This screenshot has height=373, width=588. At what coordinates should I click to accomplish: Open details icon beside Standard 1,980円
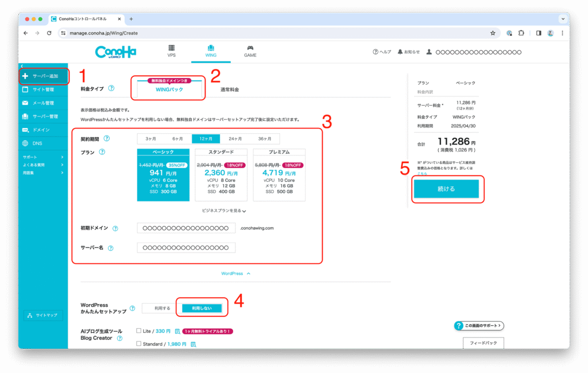(194, 344)
